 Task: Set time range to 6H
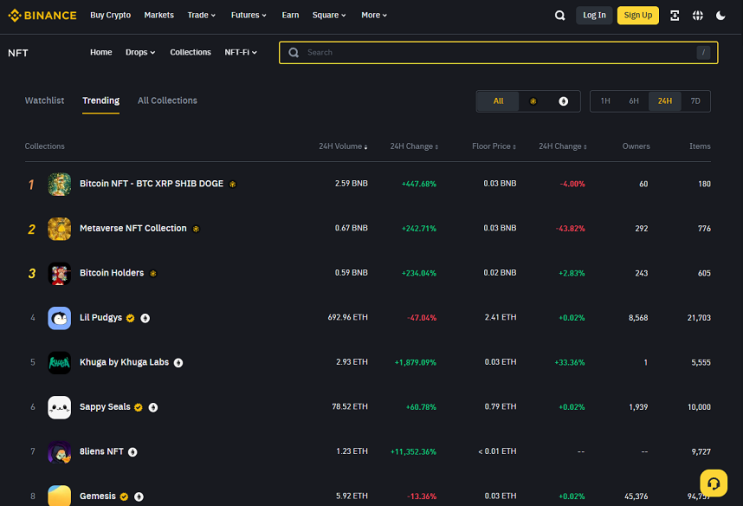pos(634,101)
